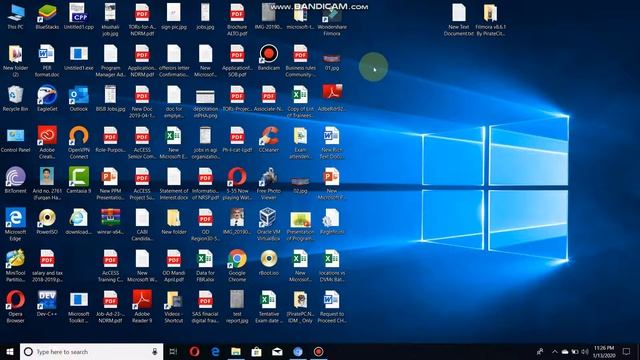Select the BitTorrent desktop icon
Screen dimensions: 640x360
(16, 181)
